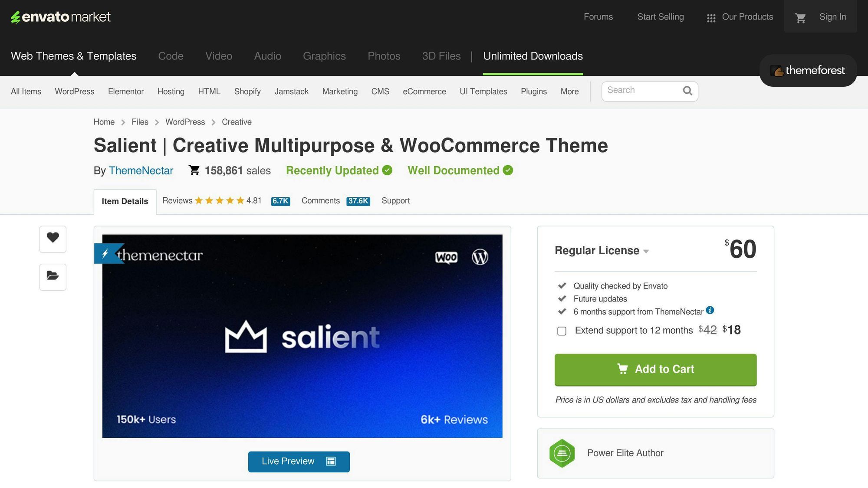Open the shopping cart icon in header
The image size is (868, 488).
(x=800, y=18)
